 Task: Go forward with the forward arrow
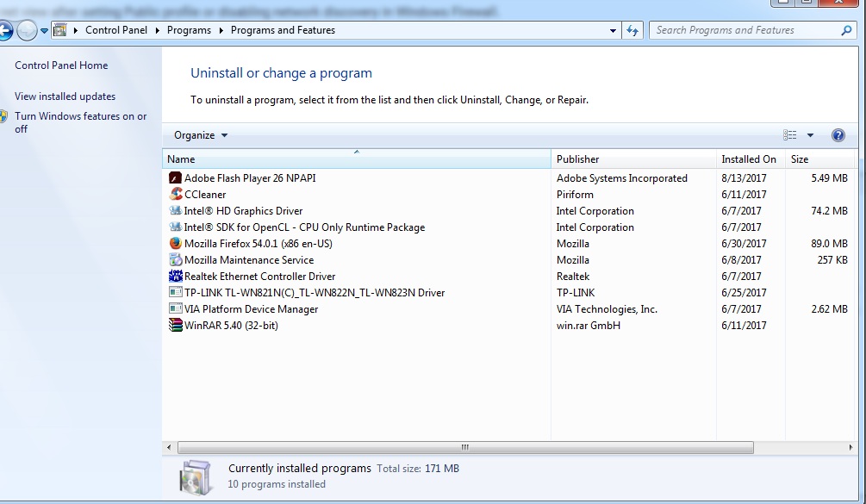(x=26, y=30)
